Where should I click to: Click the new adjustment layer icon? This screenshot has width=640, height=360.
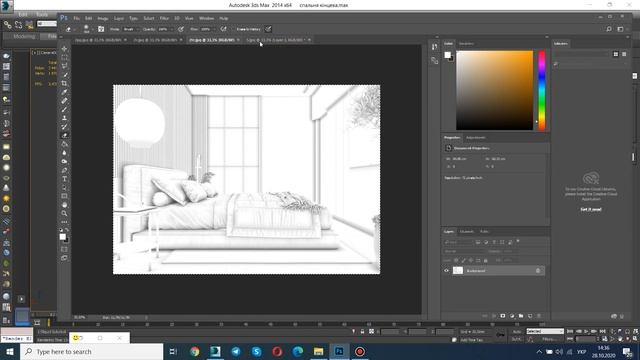[512, 316]
